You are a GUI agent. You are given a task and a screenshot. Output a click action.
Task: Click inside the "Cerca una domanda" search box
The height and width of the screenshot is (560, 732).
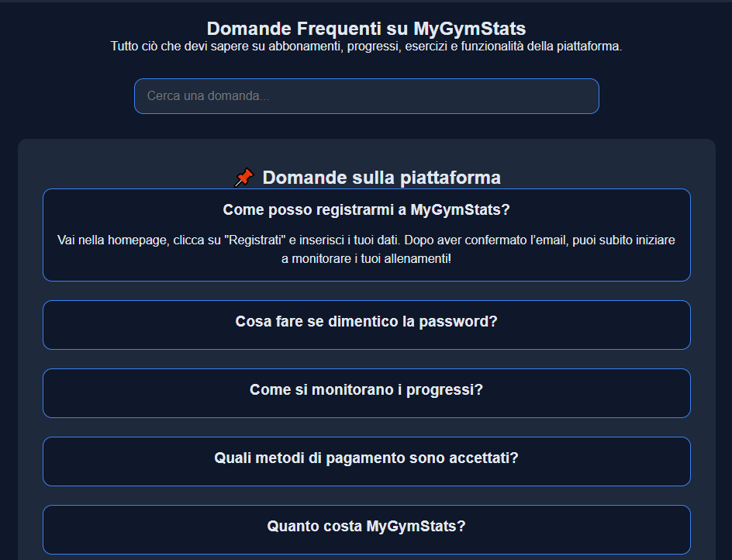(366, 96)
